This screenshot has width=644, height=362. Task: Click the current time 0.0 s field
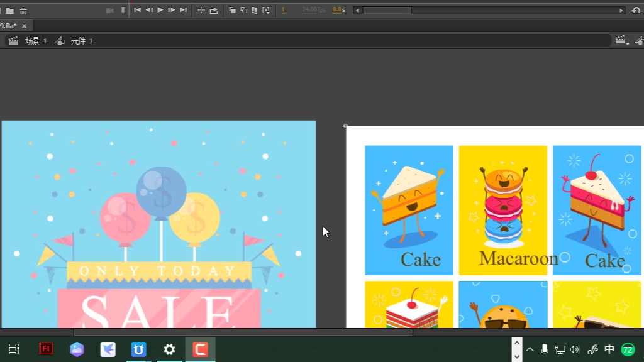(338, 10)
